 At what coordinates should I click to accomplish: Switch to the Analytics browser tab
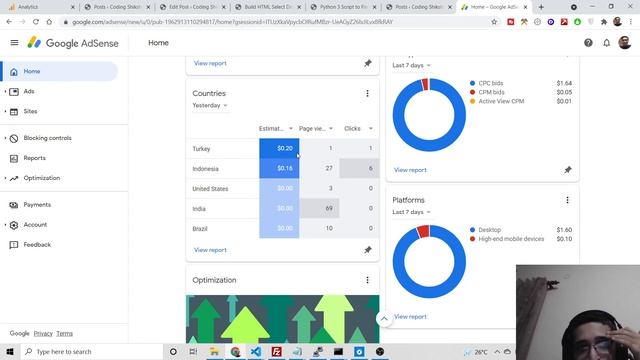click(x=40, y=7)
